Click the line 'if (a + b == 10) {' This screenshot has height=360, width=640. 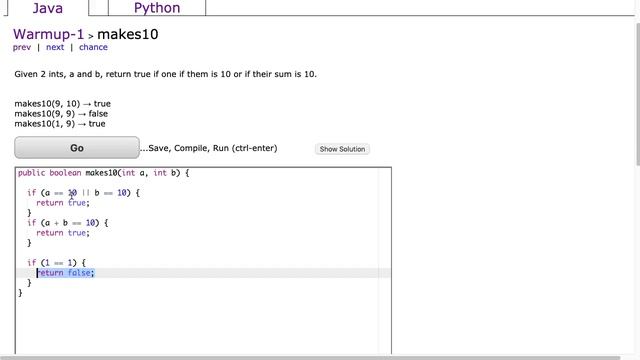pos(68,223)
